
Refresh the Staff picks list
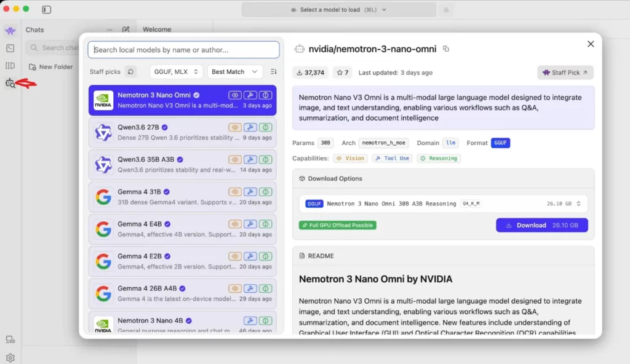(130, 71)
